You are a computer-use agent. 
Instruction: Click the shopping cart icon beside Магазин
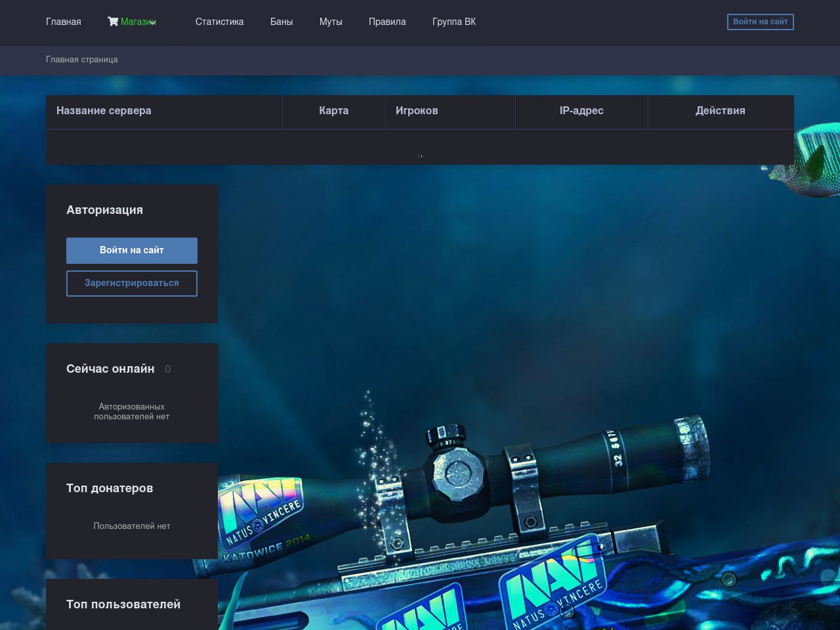(x=113, y=22)
